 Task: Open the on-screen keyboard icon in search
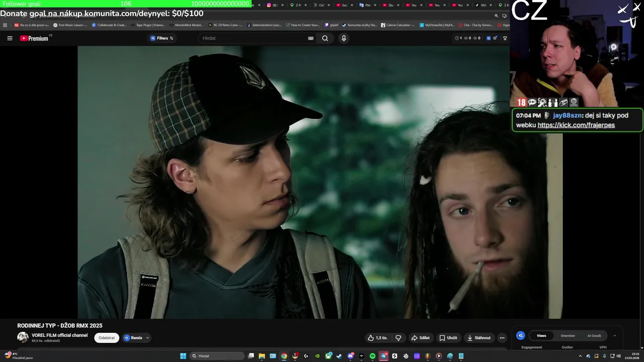pyautogui.click(x=310, y=38)
